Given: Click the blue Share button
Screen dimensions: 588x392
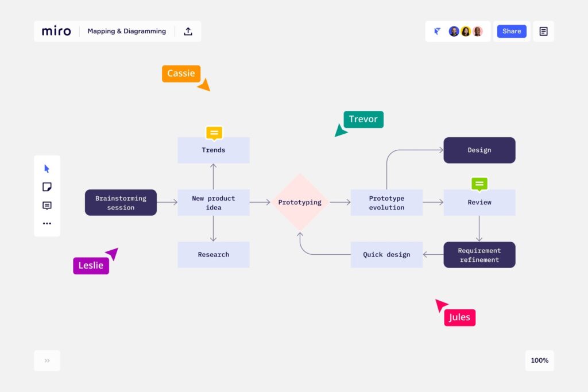Looking at the screenshot, I should [512, 31].
